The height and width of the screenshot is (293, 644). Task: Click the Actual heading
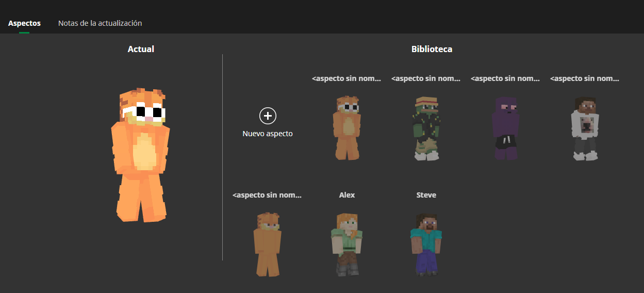tap(141, 50)
